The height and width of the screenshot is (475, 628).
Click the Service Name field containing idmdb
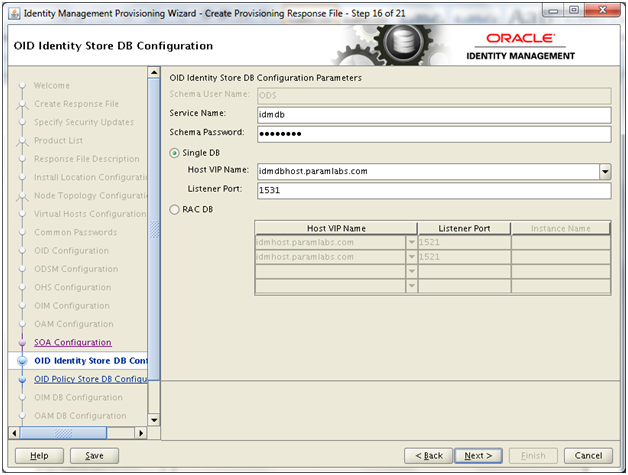point(434,115)
